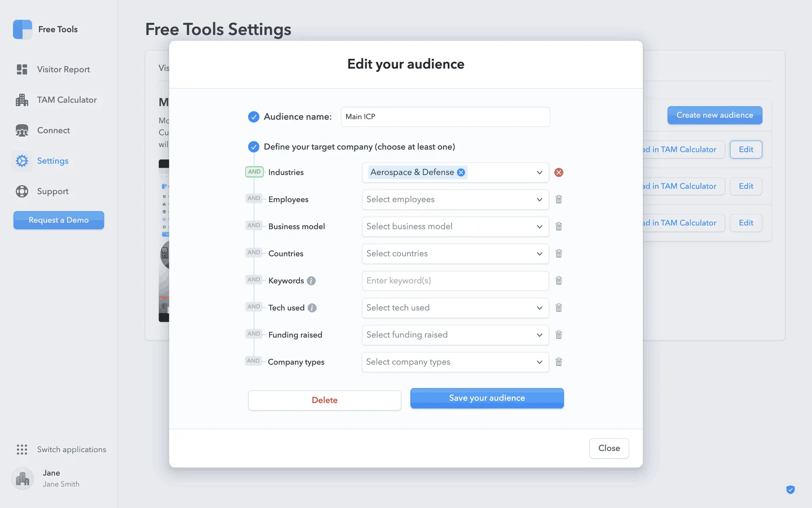The height and width of the screenshot is (508, 812).
Task: Toggle the AND operator beside Industries
Action: (x=254, y=172)
